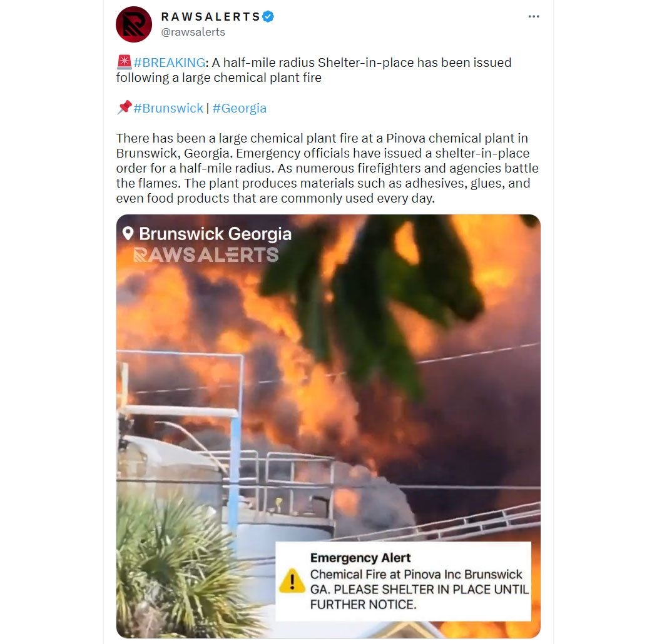Click the RAWSALERTS display name

coord(211,17)
